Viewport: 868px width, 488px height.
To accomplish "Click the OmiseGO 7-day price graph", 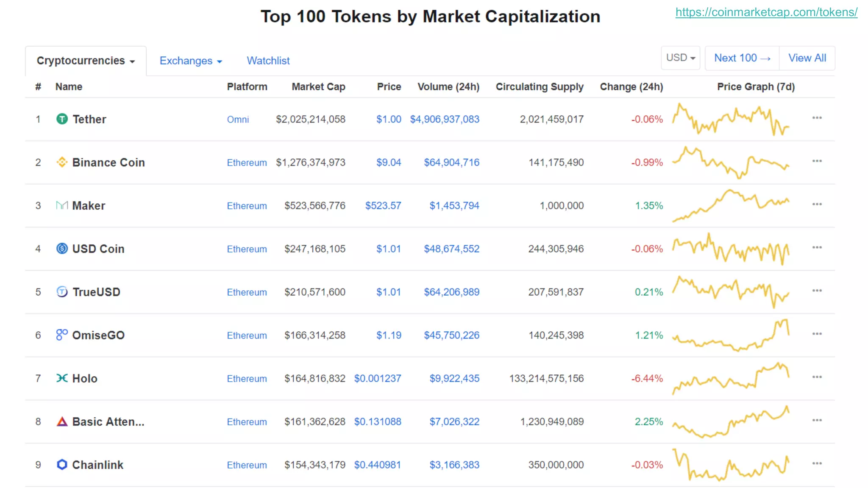I will tap(731, 335).
